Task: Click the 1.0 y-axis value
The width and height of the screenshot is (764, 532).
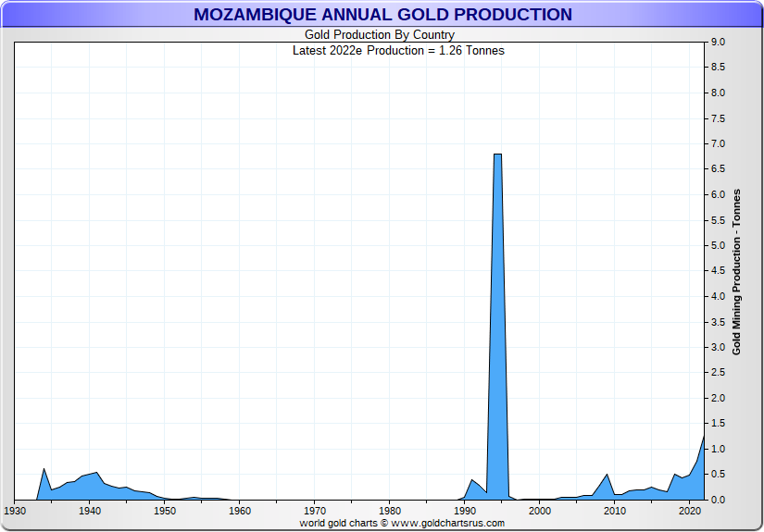Action: coord(719,449)
